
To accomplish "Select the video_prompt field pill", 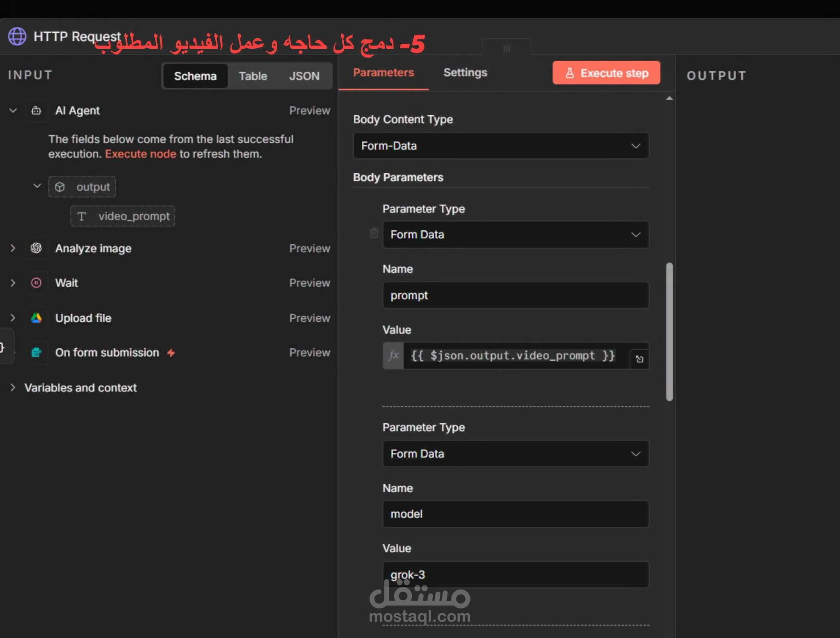I will pyautogui.click(x=123, y=216).
